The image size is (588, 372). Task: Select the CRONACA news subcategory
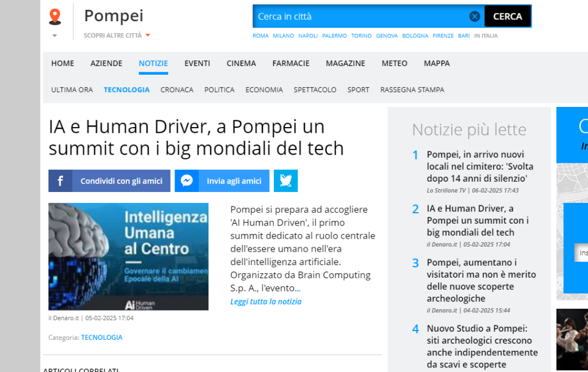click(177, 90)
